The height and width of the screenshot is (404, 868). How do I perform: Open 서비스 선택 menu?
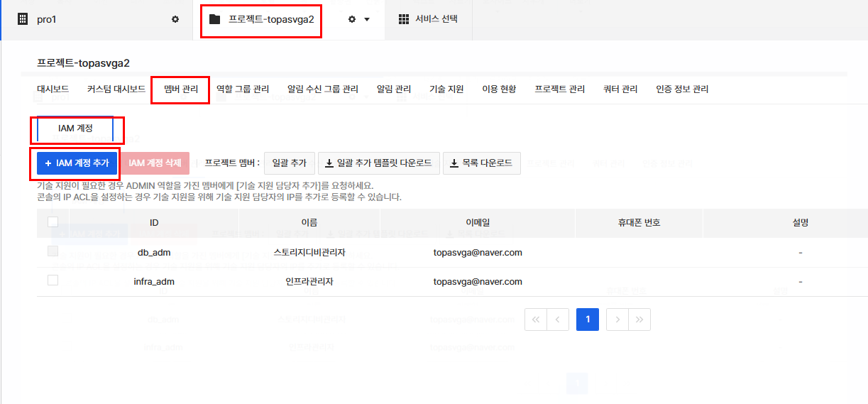click(x=428, y=19)
